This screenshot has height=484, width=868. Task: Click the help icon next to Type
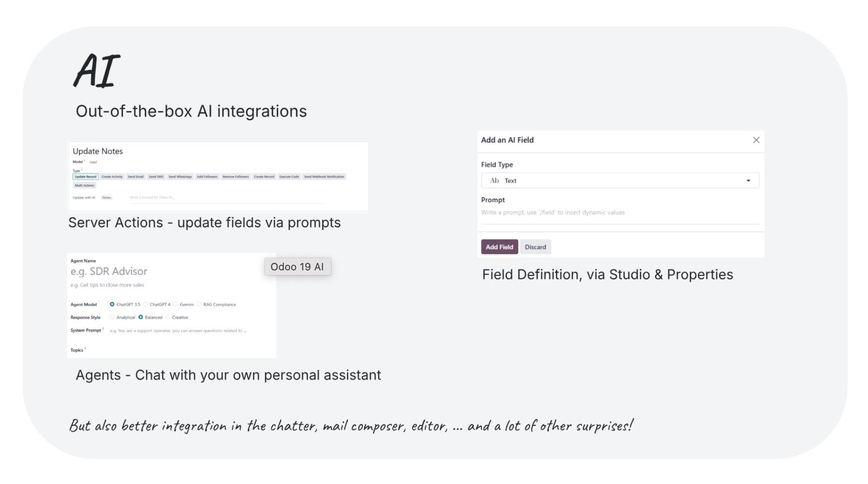[82, 170]
